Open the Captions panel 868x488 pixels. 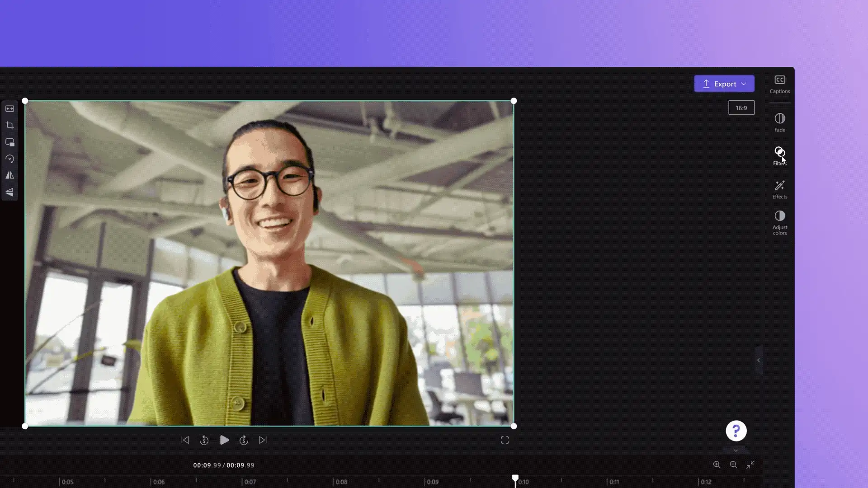tap(779, 84)
